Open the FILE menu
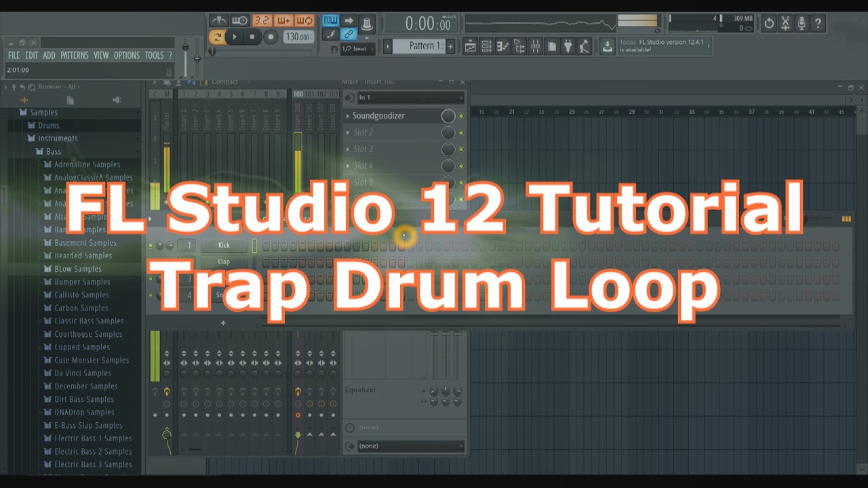 tap(14, 56)
